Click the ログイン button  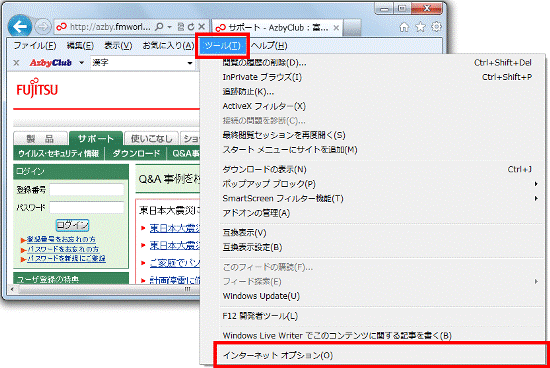point(73,225)
